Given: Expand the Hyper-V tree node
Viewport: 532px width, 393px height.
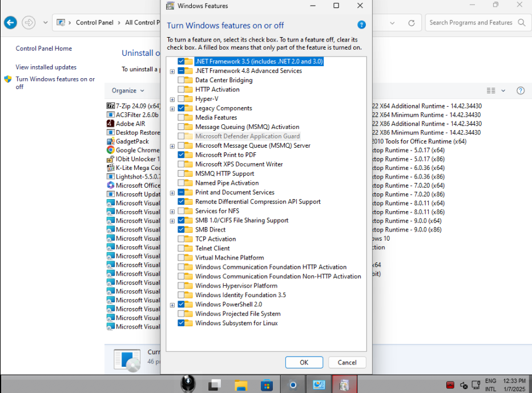Looking at the screenshot, I should [x=172, y=99].
